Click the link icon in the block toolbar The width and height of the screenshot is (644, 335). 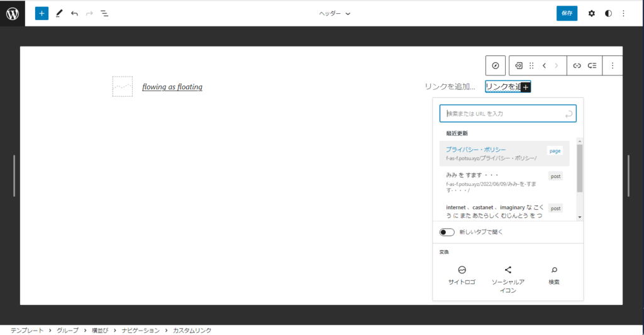[x=577, y=65]
